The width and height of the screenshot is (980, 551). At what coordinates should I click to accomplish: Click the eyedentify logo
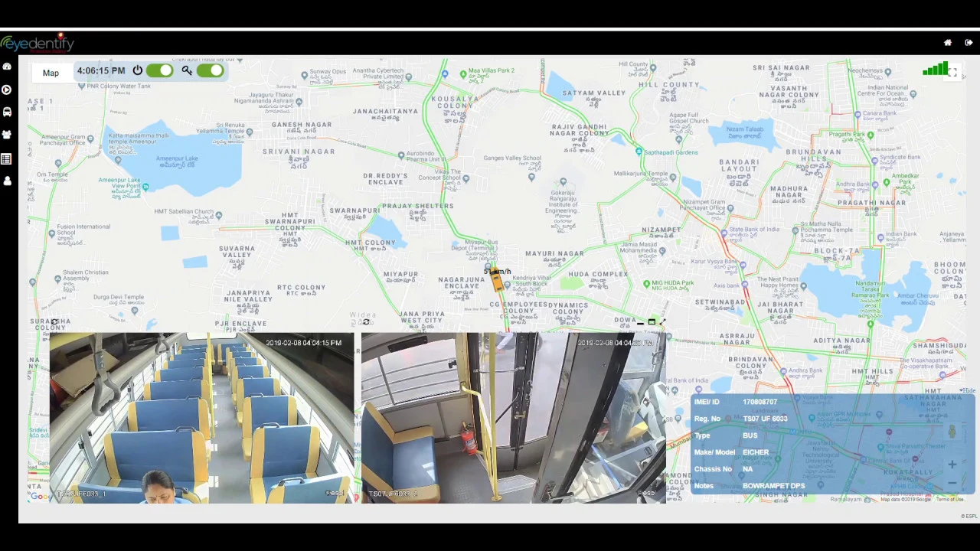(x=38, y=43)
